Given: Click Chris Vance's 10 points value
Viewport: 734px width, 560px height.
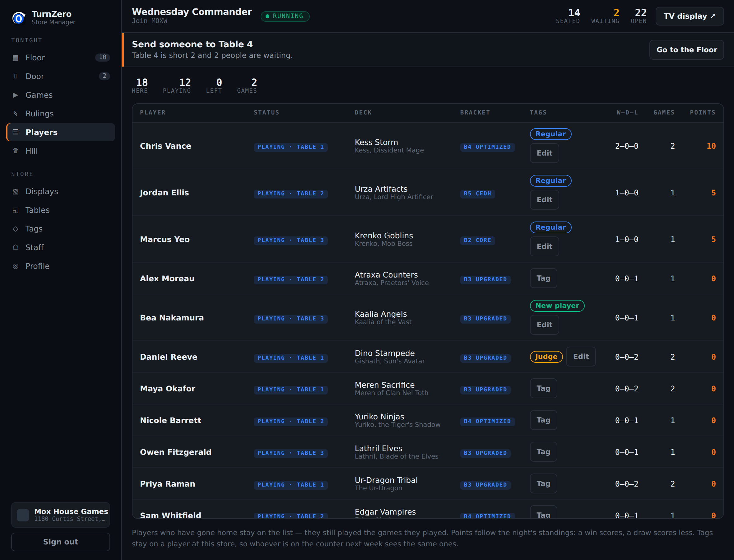Looking at the screenshot, I should (711, 146).
